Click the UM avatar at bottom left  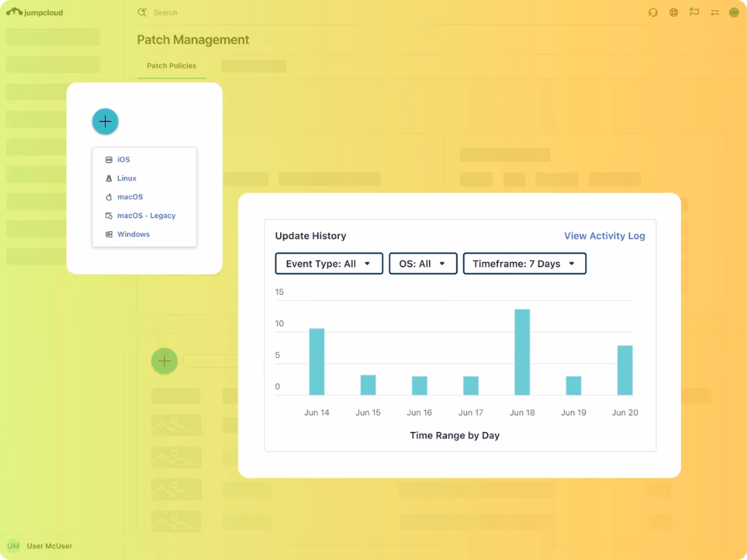click(x=13, y=545)
